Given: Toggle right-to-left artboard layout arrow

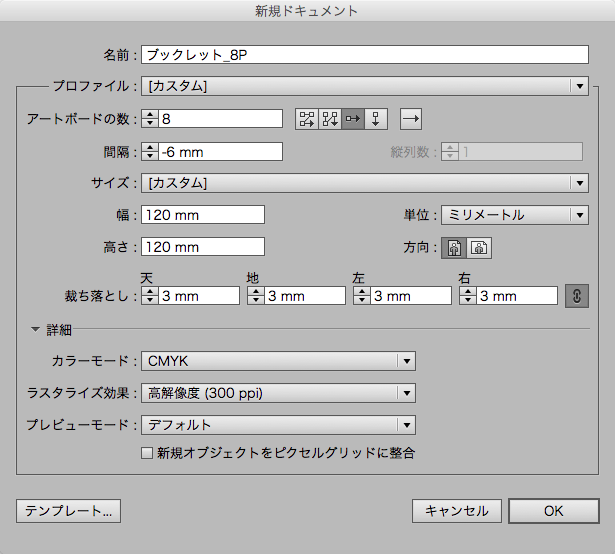Looking at the screenshot, I should pos(411,119).
